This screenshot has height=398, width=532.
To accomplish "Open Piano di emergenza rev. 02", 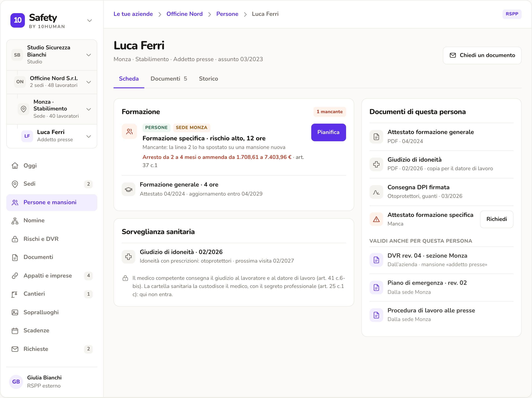I will coord(441,287).
